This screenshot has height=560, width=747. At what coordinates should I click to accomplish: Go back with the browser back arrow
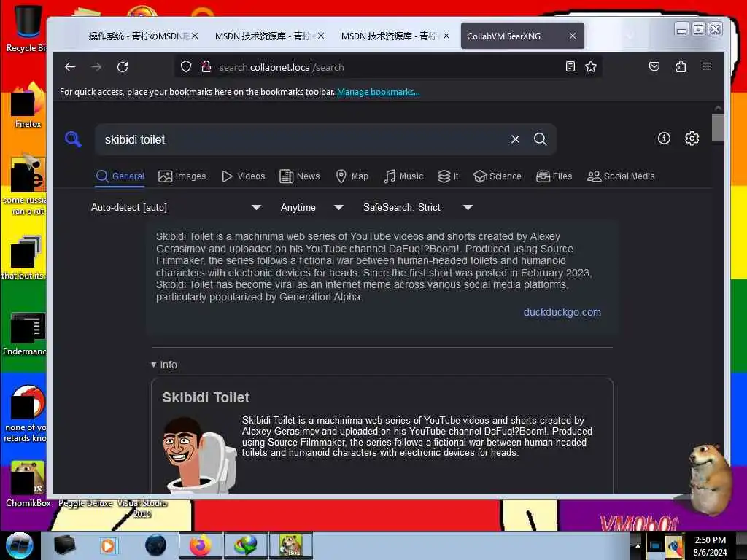point(70,67)
